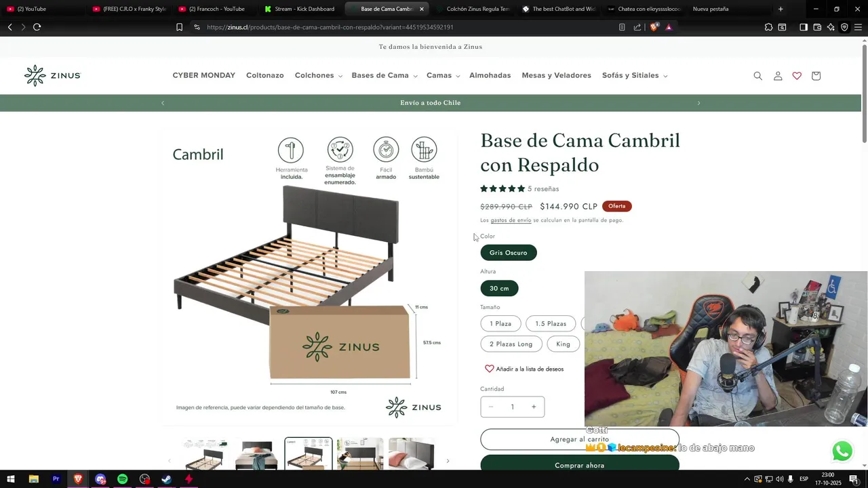Image resolution: width=868 pixels, height=488 pixels.
Task: Bookmark this page icon
Action: click(179, 27)
